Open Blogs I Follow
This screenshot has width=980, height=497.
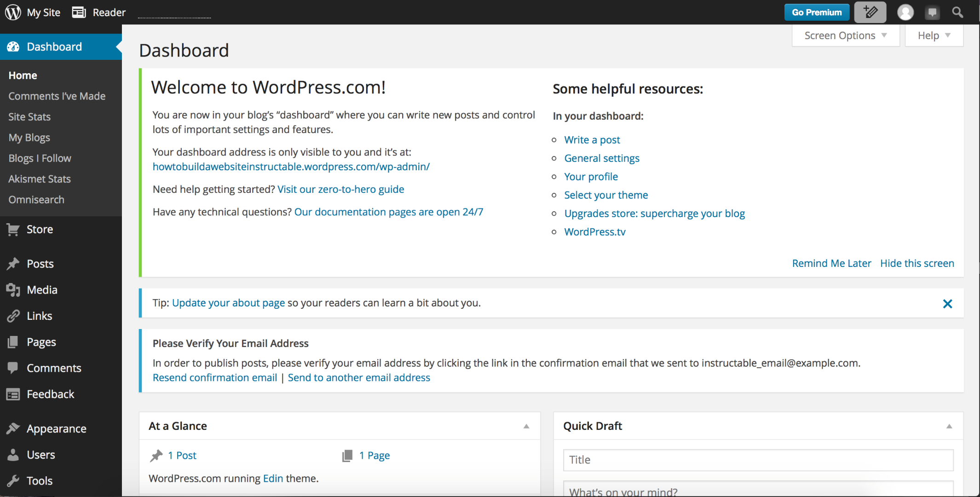tap(40, 158)
